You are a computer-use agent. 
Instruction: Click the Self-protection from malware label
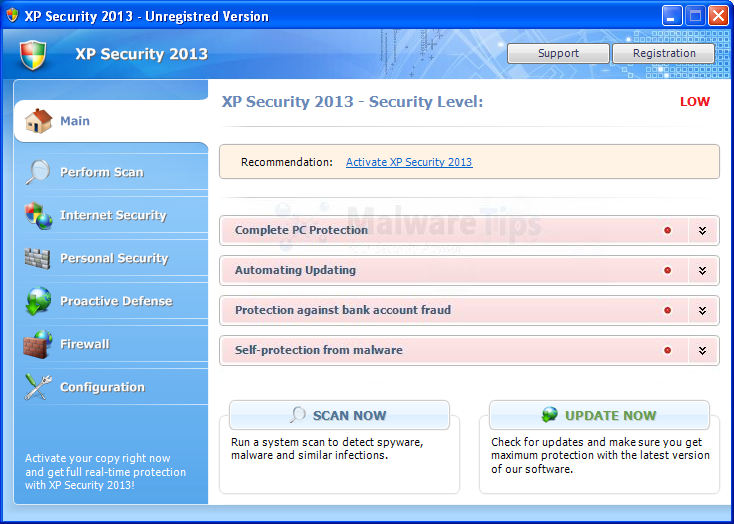point(318,350)
